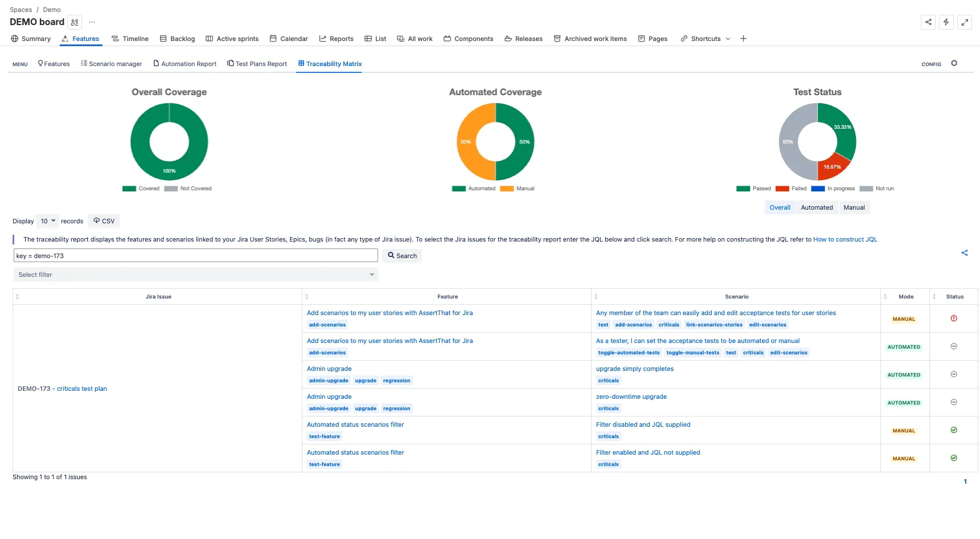Open the Releases tab

tap(523, 39)
